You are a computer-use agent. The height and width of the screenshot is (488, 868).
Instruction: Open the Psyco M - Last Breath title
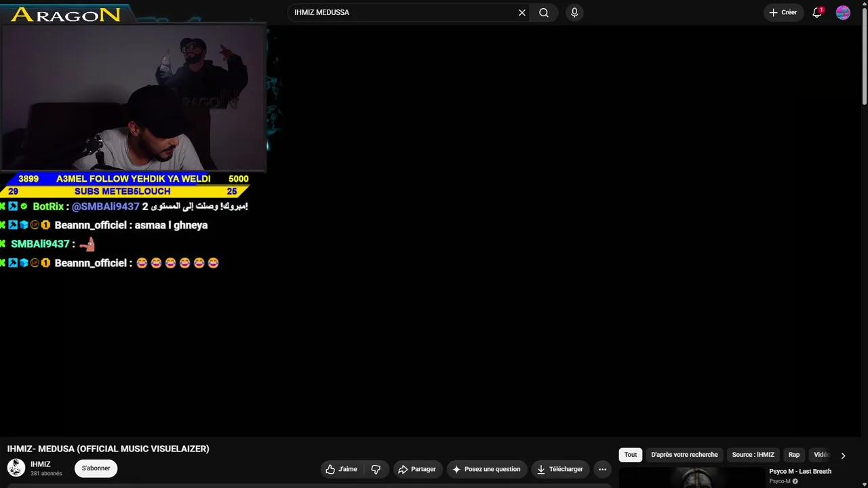[800, 471]
